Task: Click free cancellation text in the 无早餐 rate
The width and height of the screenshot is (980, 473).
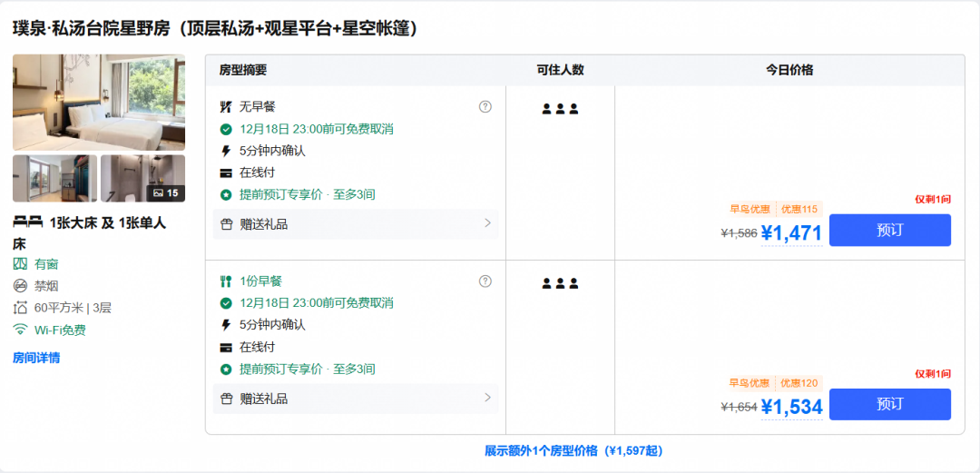Action: pos(317,130)
